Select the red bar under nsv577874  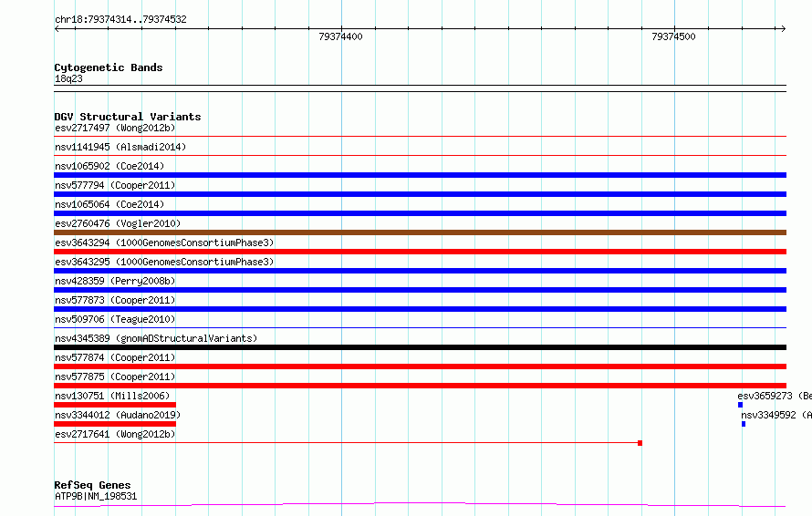[x=420, y=366]
